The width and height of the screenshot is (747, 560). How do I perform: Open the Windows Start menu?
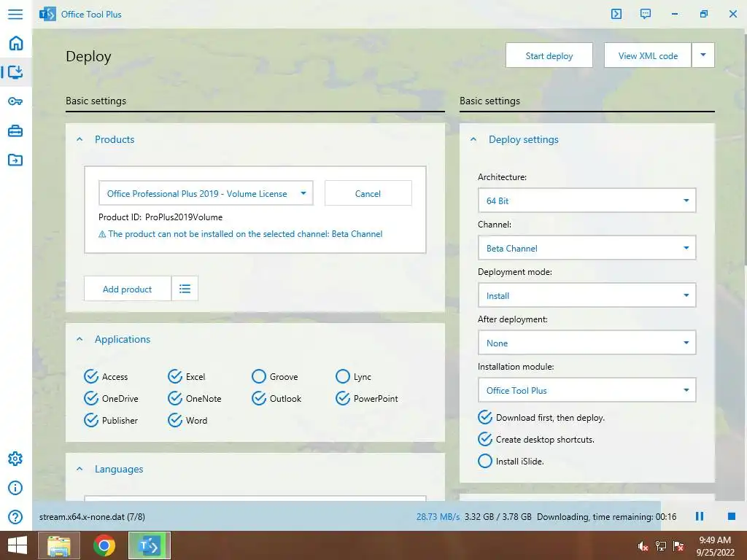(x=18, y=545)
